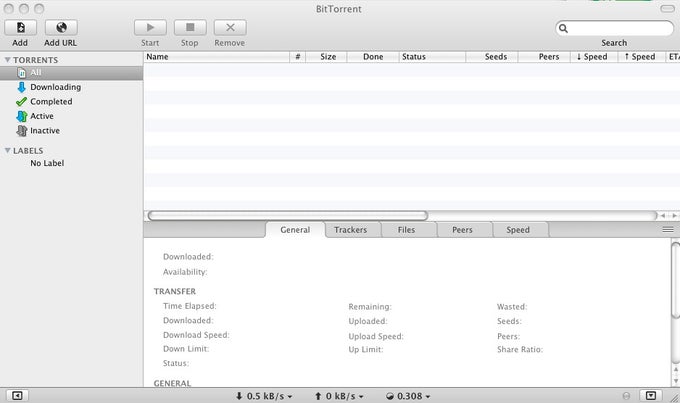
Task: Open the download speed limit dropdown
Action: [264, 396]
